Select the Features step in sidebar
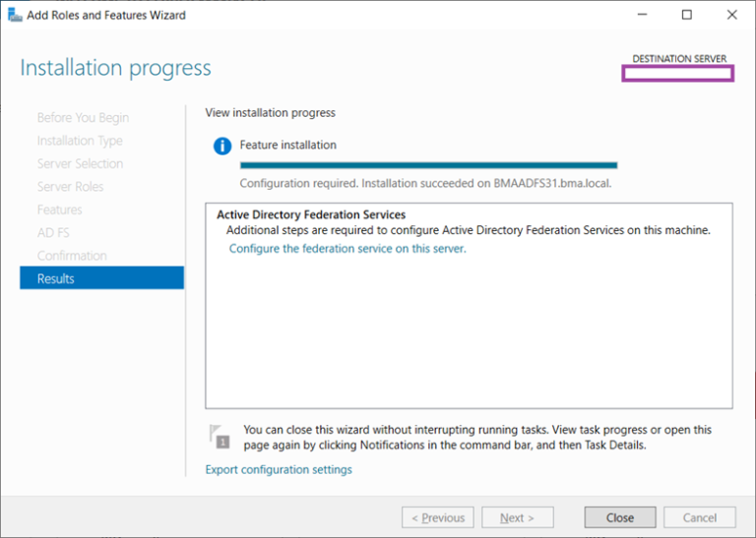The height and width of the screenshot is (538, 756). coord(59,209)
